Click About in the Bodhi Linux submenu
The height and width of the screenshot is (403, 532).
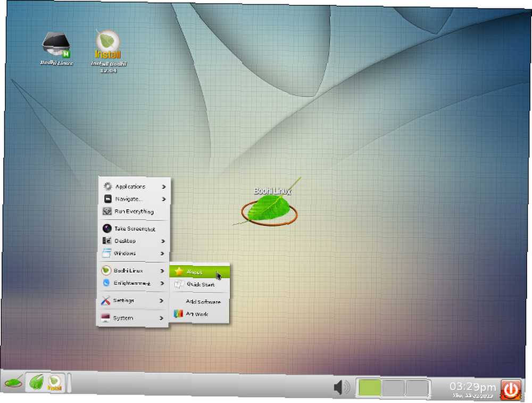200,272
